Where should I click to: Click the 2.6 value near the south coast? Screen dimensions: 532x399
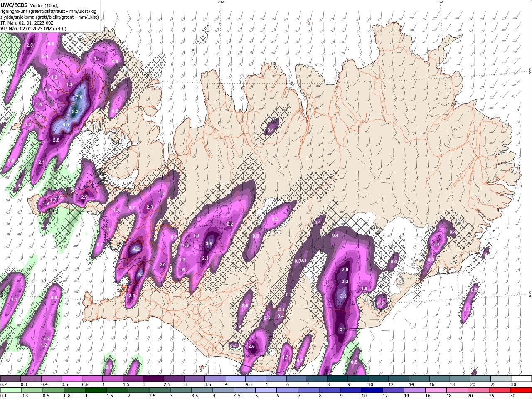click(251, 346)
